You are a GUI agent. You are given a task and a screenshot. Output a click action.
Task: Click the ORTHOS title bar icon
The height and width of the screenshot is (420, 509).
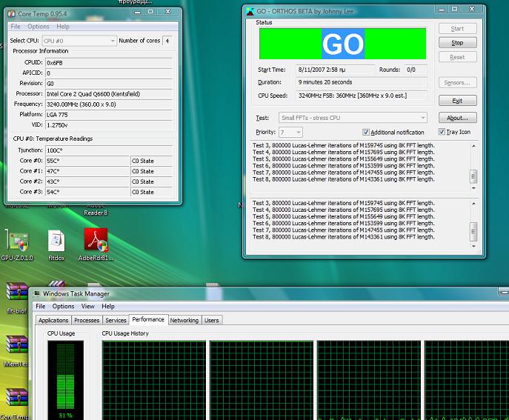250,11
